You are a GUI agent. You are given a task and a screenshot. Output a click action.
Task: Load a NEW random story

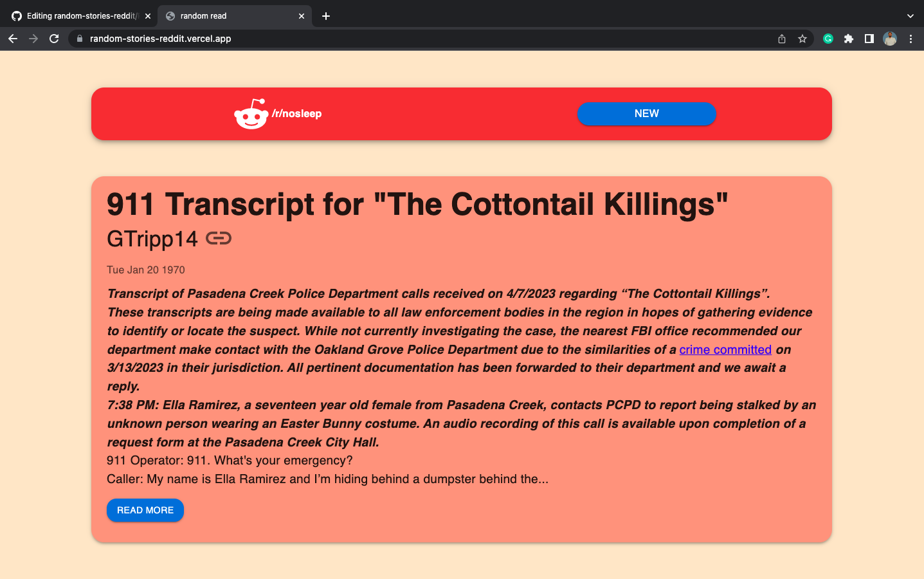point(646,114)
